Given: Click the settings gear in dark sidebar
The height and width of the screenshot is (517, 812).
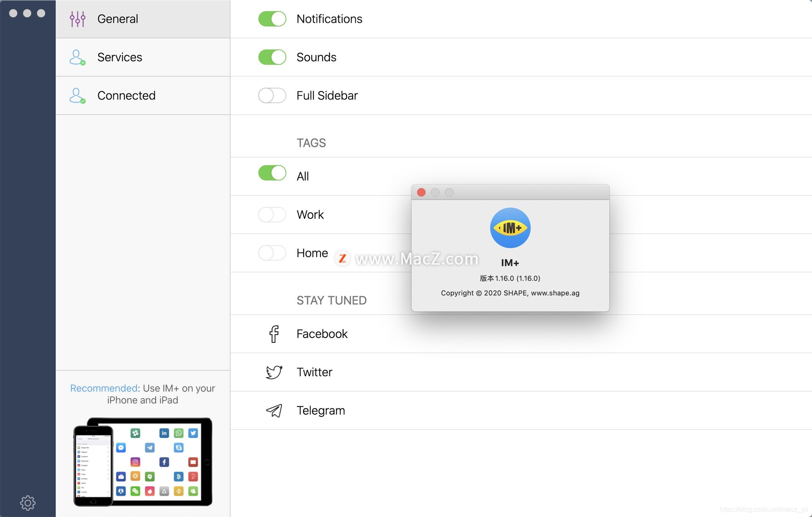Looking at the screenshot, I should pyautogui.click(x=28, y=503).
